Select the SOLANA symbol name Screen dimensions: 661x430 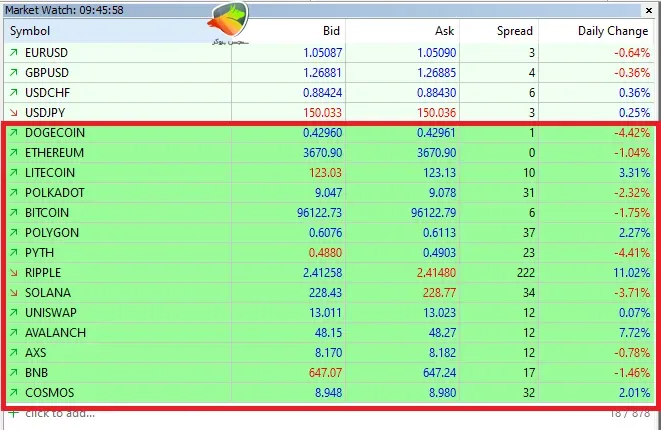point(48,293)
